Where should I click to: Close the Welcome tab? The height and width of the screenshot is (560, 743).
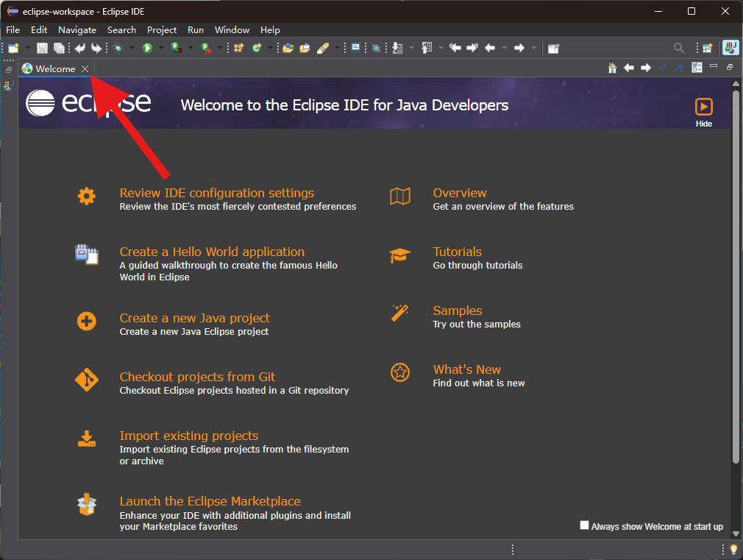pos(85,68)
